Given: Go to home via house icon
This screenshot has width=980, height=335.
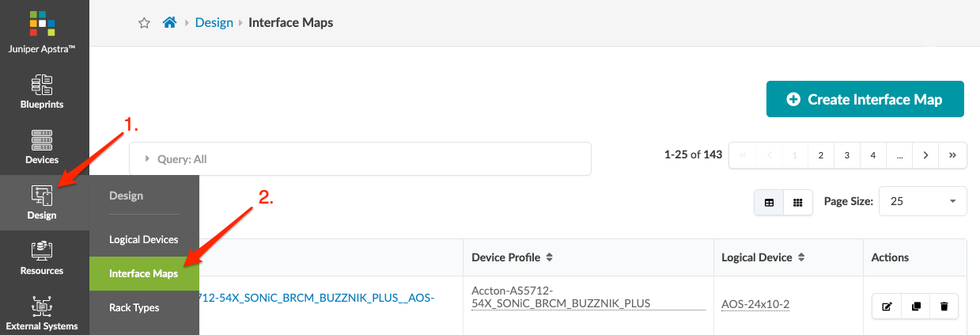Looking at the screenshot, I should [x=169, y=23].
